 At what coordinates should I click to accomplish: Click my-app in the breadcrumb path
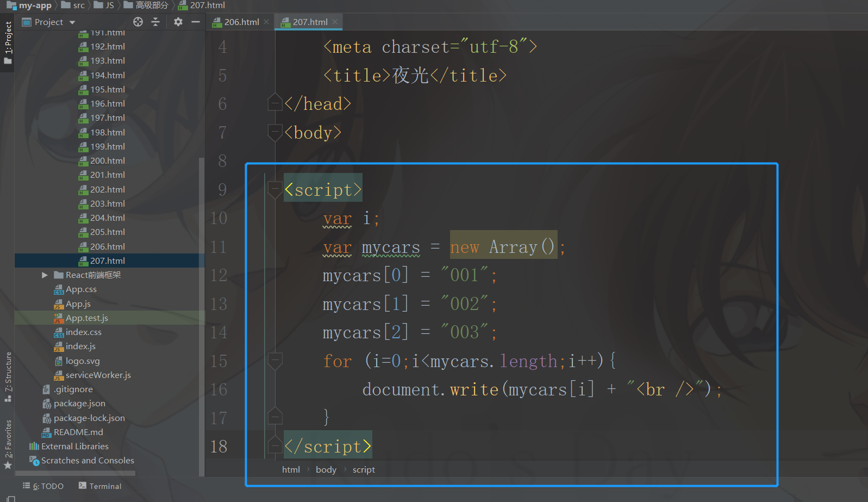point(29,5)
